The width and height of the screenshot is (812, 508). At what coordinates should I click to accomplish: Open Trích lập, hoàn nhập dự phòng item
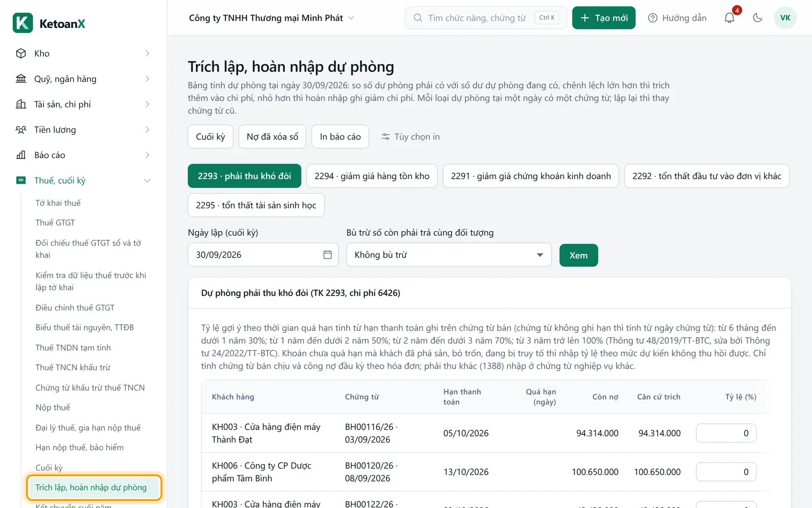pos(94,487)
